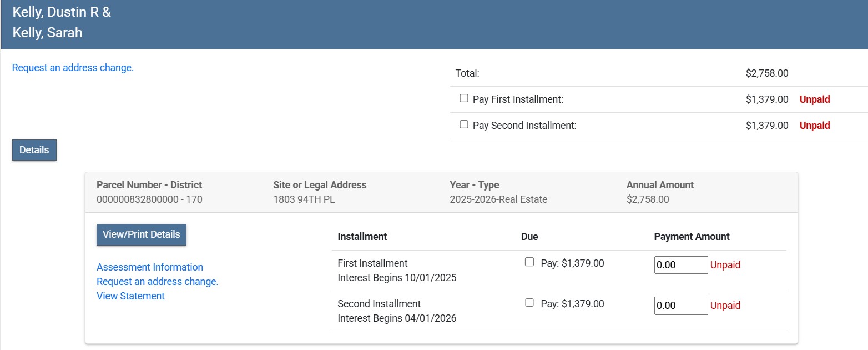The height and width of the screenshot is (350, 868).
Task: Click the Total amount $2,758.00 in summary
Action: (767, 73)
